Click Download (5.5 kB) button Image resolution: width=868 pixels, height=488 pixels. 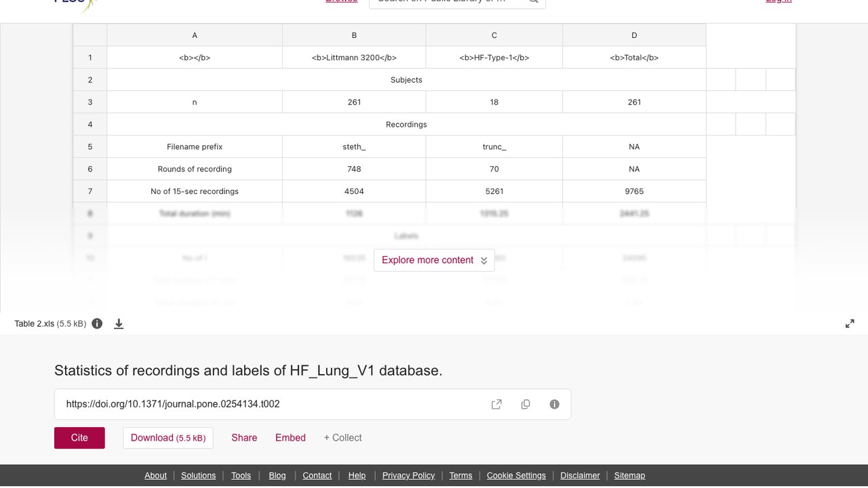click(168, 438)
